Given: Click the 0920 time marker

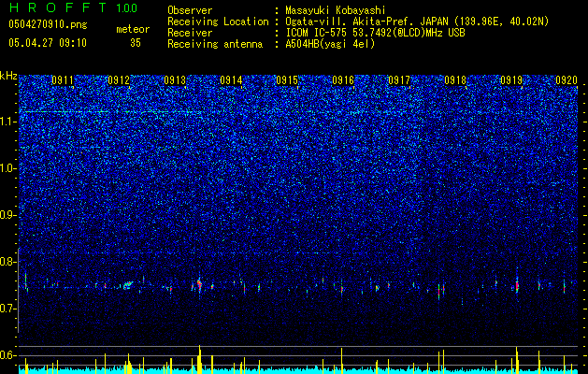Looking at the screenshot, I should point(566,80).
